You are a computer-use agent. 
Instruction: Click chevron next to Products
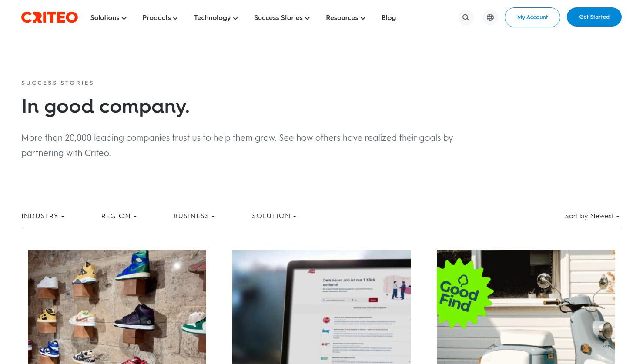coord(175,18)
